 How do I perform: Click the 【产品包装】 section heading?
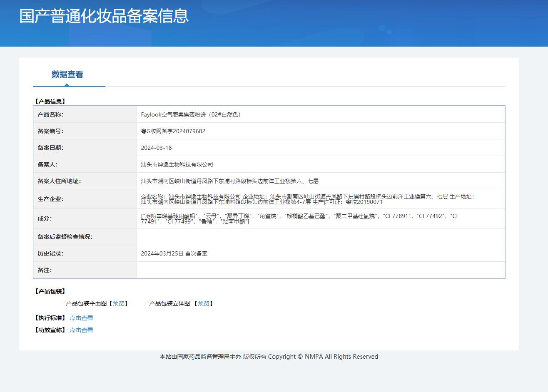[50, 291]
